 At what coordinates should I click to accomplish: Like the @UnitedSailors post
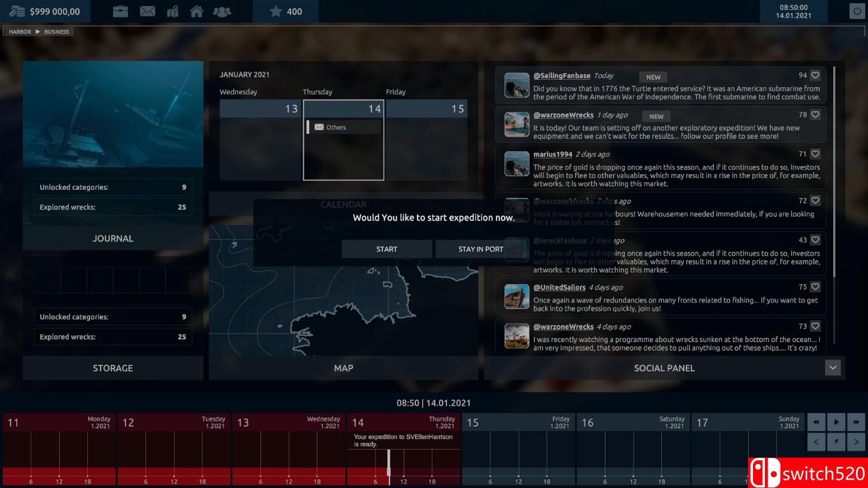(x=815, y=287)
